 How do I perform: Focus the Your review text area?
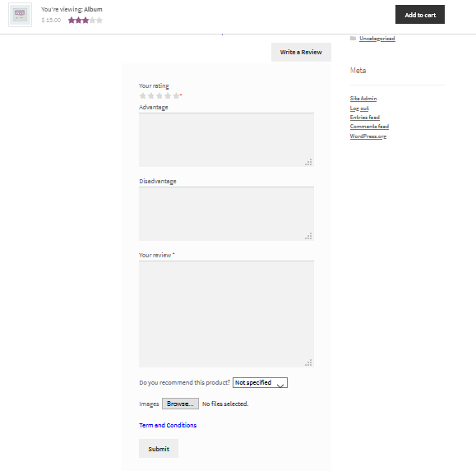226,314
